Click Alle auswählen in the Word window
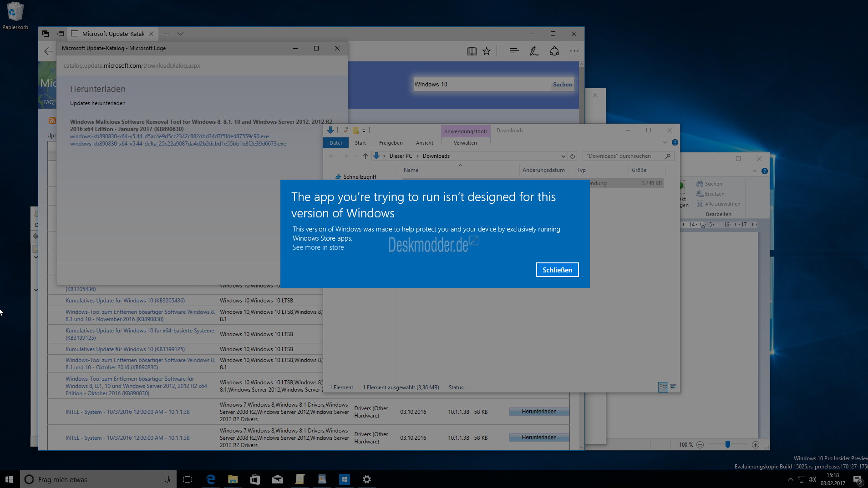 click(x=719, y=204)
